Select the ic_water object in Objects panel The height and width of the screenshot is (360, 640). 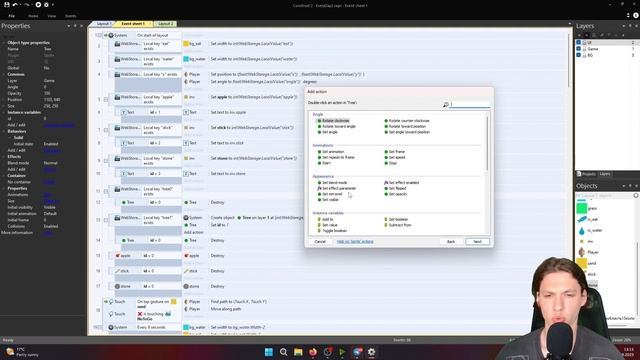590,230
